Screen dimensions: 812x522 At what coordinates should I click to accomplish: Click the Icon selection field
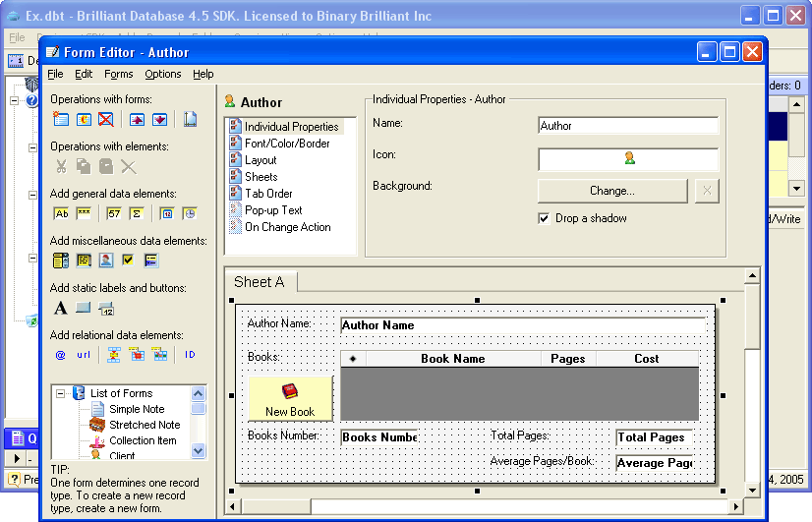[628, 159]
